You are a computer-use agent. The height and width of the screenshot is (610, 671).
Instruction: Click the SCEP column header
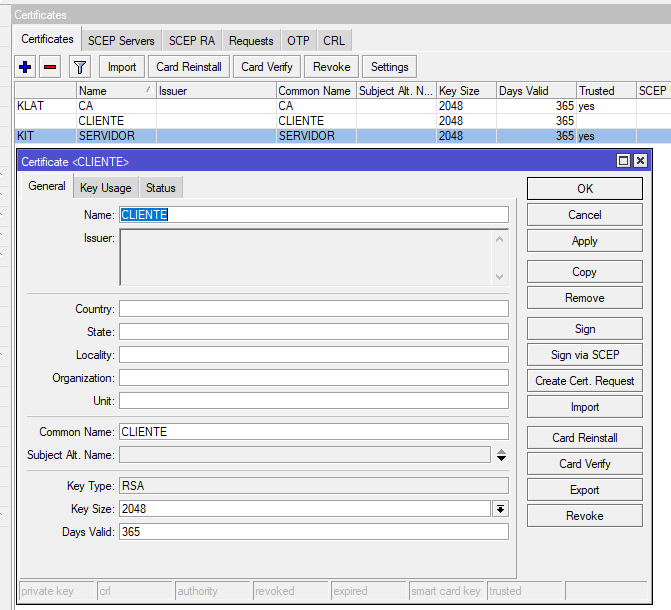tap(653, 91)
